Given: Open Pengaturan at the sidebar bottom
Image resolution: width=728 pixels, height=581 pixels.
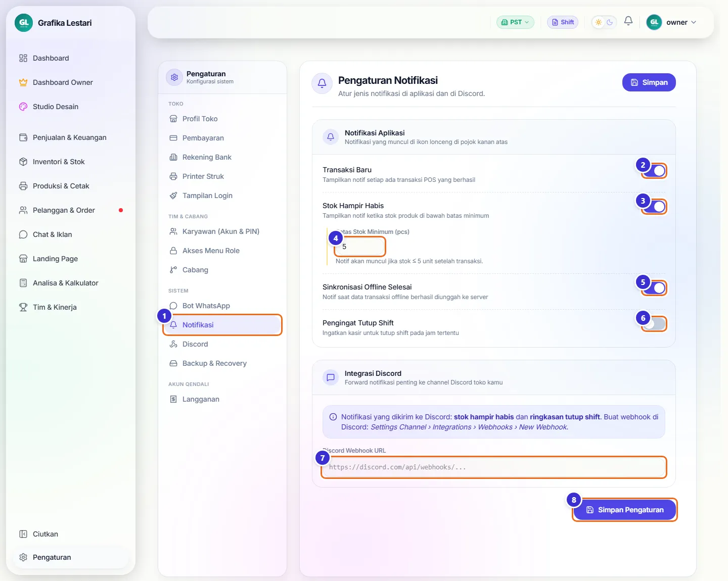Looking at the screenshot, I should coord(71,557).
